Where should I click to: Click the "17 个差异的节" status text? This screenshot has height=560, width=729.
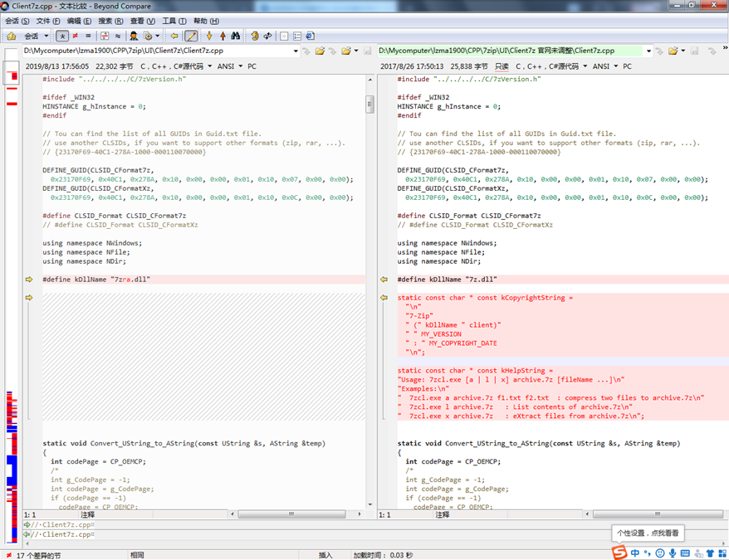tap(38, 555)
